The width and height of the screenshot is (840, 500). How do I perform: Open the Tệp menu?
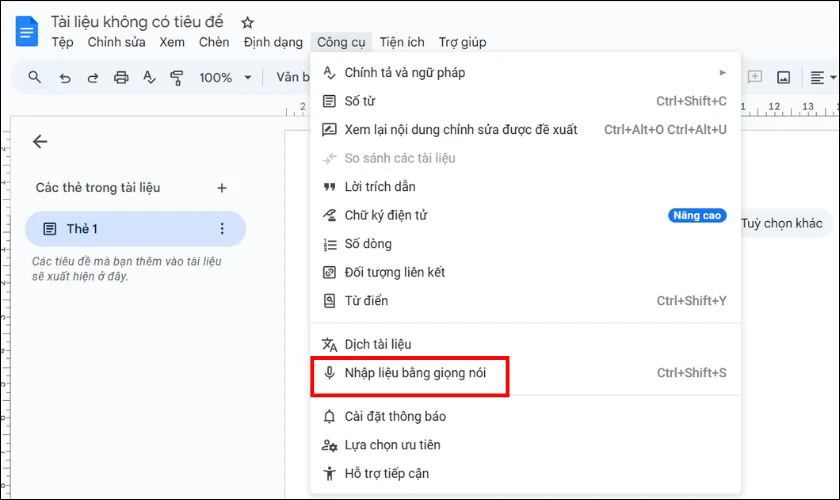[x=63, y=42]
